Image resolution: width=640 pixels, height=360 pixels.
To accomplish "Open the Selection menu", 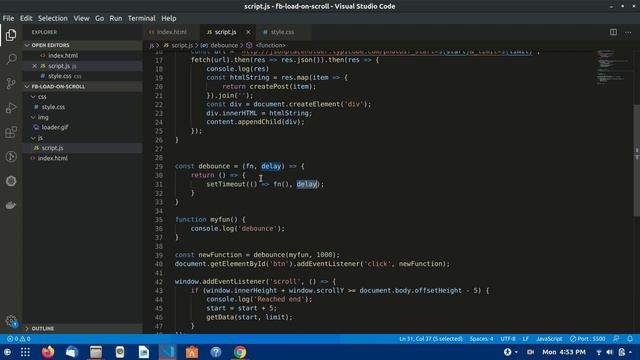I will (x=53, y=18).
